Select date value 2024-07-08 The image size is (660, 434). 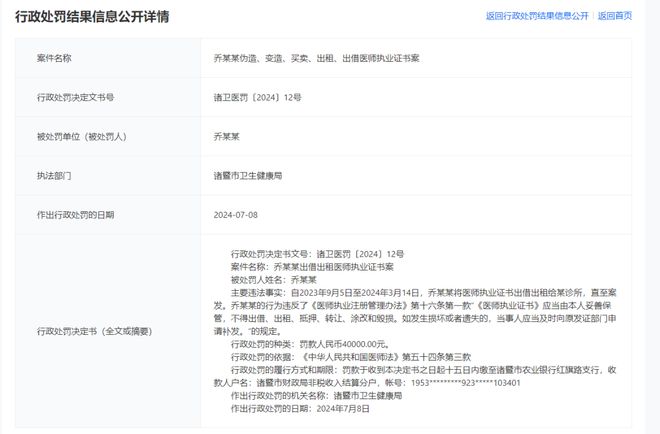coord(236,215)
